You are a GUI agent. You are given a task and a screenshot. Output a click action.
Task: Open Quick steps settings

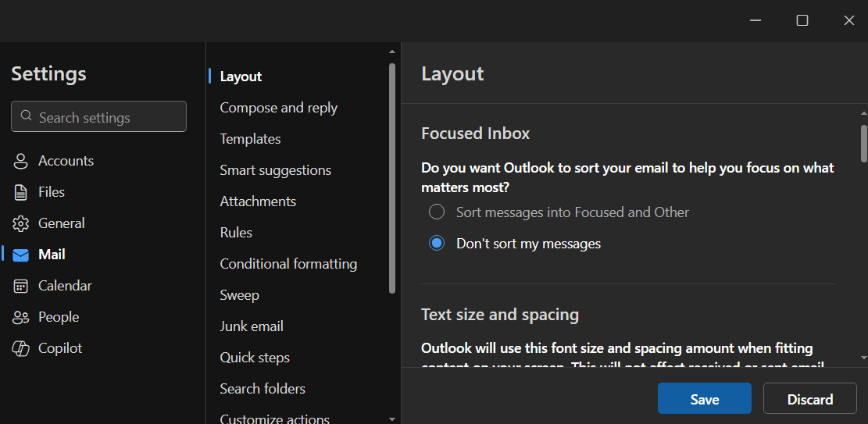click(x=255, y=358)
